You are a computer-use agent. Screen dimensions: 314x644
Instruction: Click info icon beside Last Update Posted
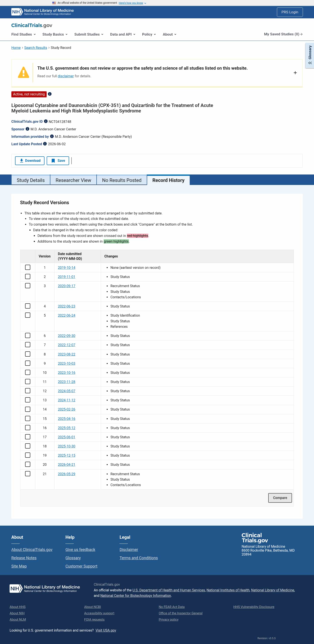45,144
